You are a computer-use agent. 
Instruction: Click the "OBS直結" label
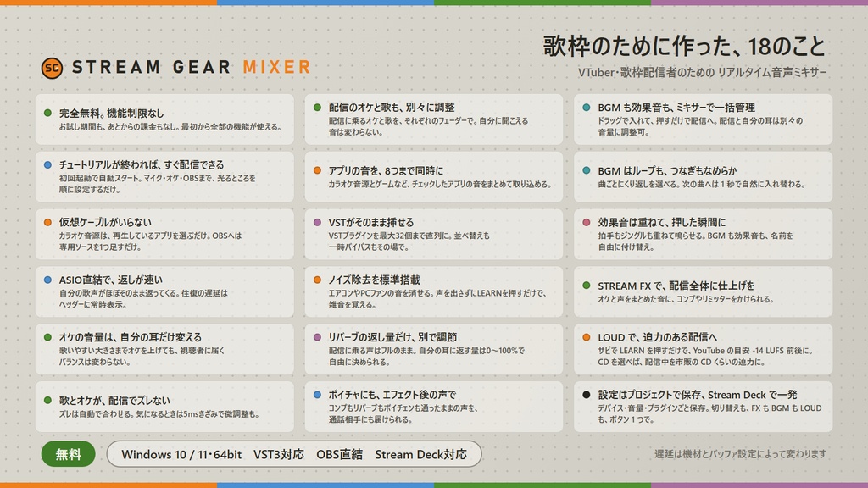point(339,454)
